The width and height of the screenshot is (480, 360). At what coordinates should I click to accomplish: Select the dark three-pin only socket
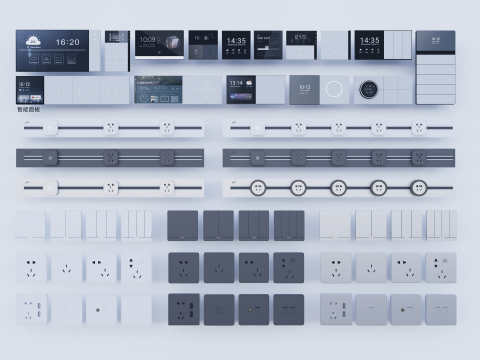pyautogui.click(x=219, y=268)
